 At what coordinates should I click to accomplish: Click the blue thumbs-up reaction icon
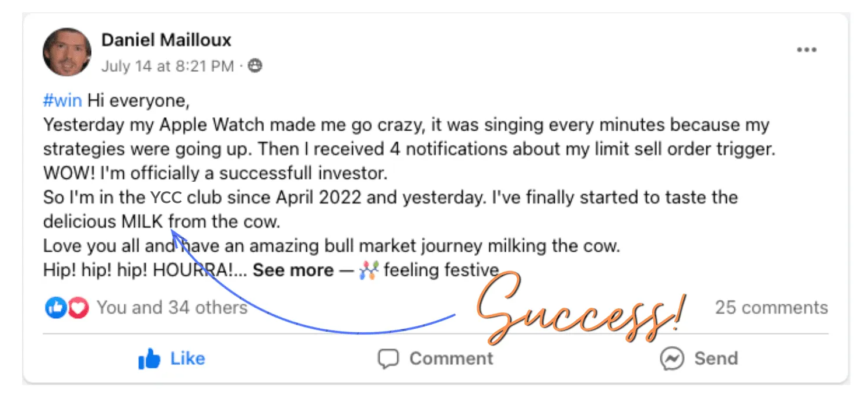55,308
